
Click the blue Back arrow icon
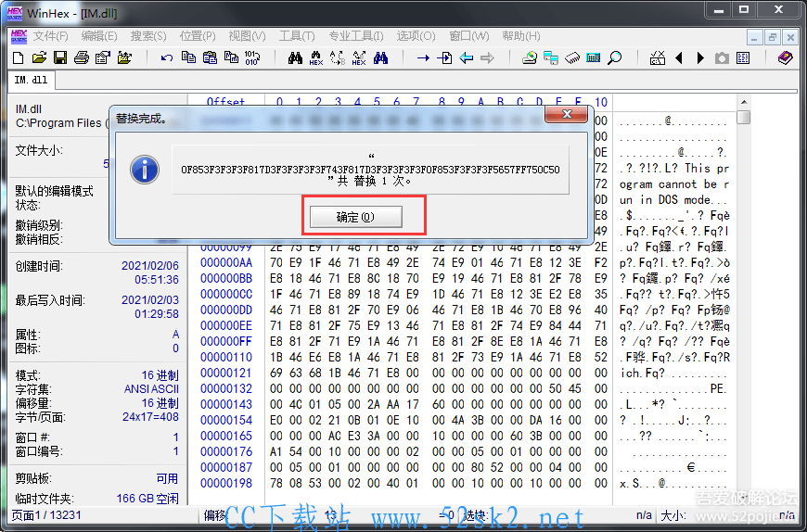(467, 58)
